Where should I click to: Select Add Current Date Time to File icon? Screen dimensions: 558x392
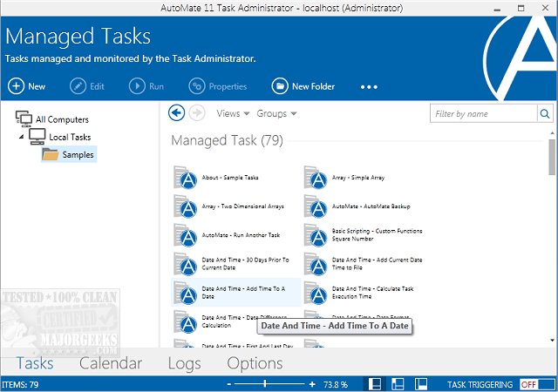(x=316, y=264)
